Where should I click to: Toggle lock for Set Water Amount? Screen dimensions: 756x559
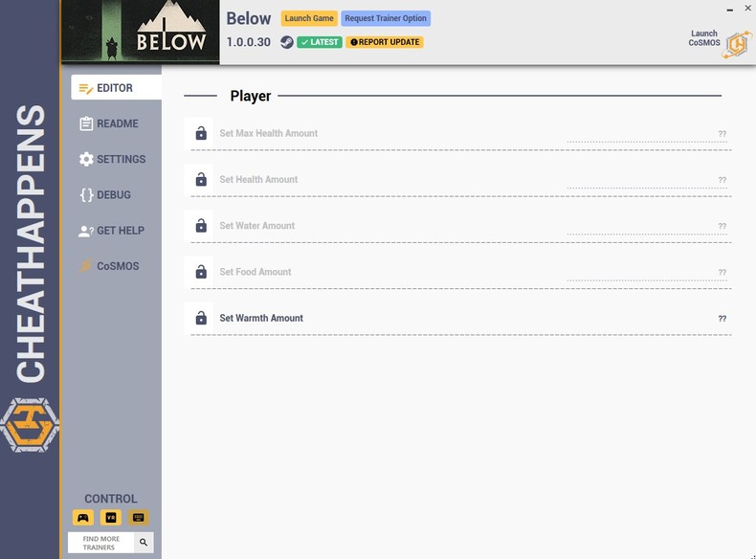201,226
